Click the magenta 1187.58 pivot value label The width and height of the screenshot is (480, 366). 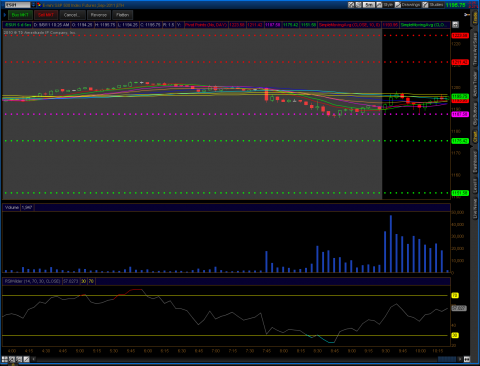(273, 25)
